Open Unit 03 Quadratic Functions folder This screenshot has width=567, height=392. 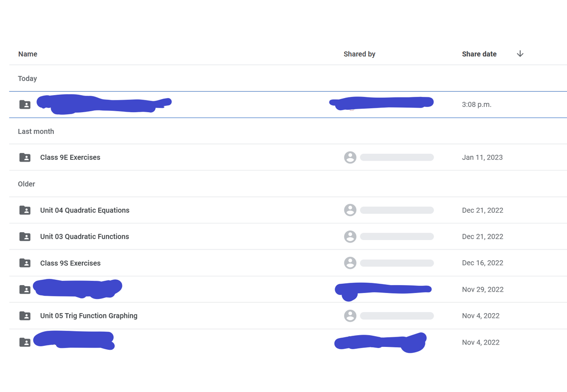point(85,237)
